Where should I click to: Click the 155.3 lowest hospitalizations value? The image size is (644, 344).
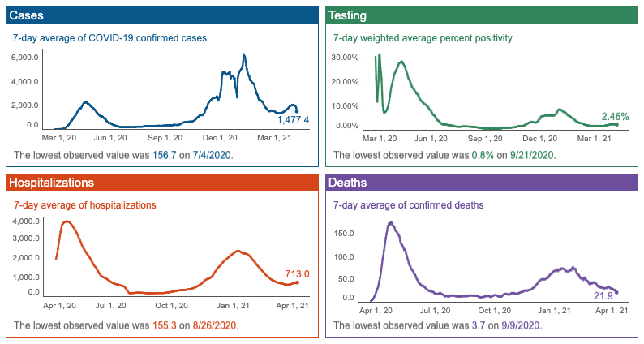coord(165,325)
